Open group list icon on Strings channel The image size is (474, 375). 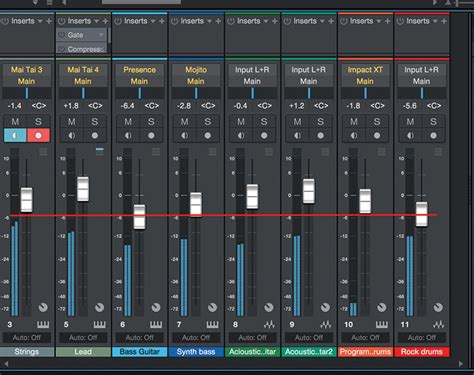click(x=43, y=152)
